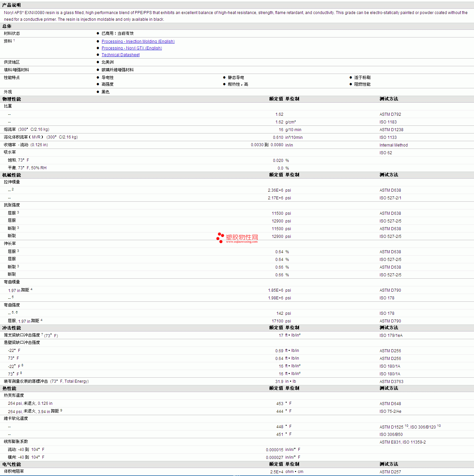Image resolution: width=474 pixels, height=476 pixels.
Task: Select the 材料状态 row label
Action: coord(12,33)
